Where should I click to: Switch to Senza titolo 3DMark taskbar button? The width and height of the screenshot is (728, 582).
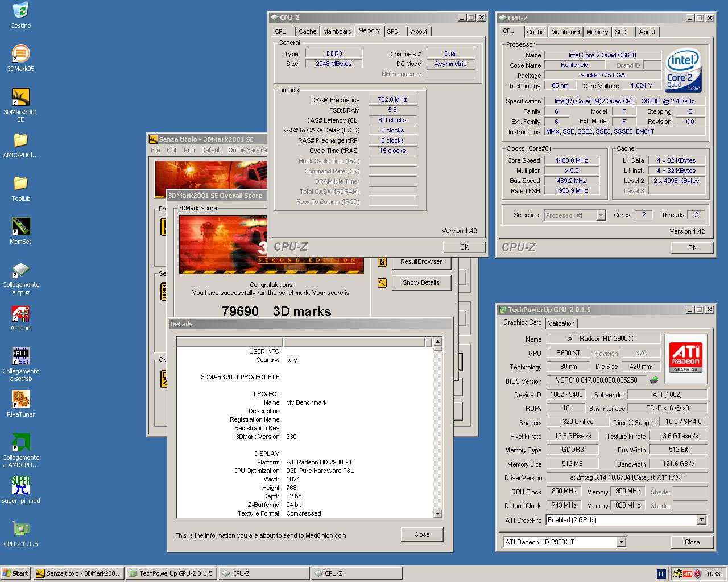point(79,573)
